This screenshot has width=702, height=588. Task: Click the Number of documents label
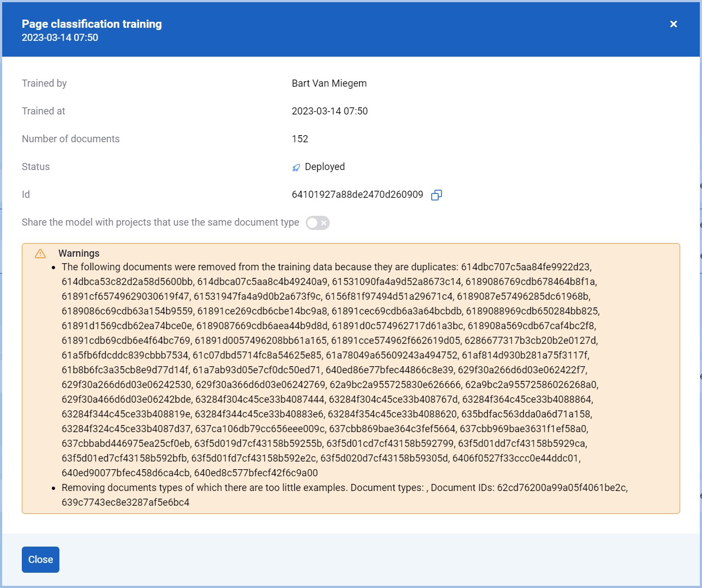click(71, 139)
